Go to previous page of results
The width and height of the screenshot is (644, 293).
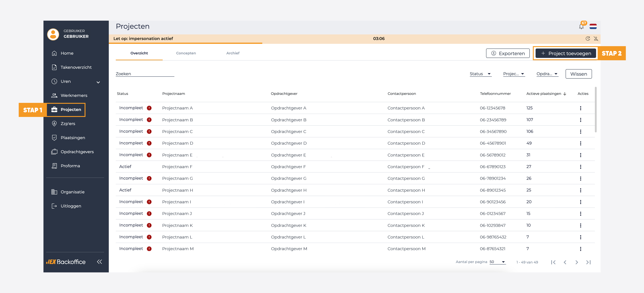click(x=565, y=262)
